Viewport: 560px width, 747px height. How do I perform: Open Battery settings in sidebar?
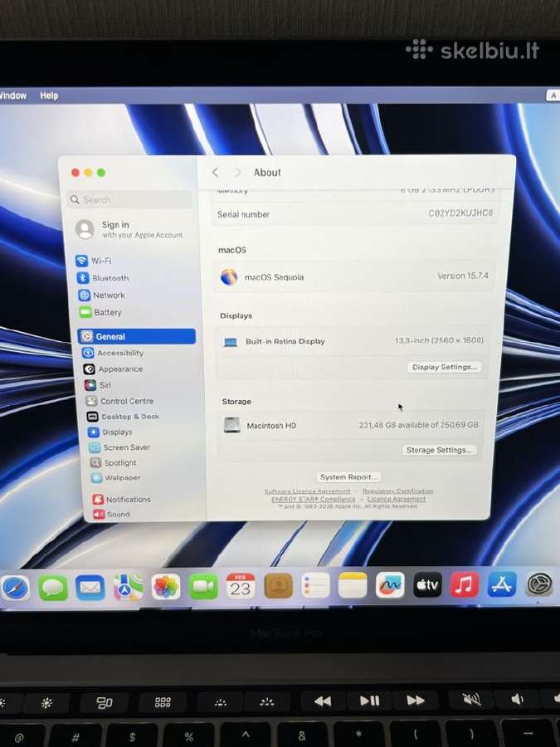[x=100, y=312]
